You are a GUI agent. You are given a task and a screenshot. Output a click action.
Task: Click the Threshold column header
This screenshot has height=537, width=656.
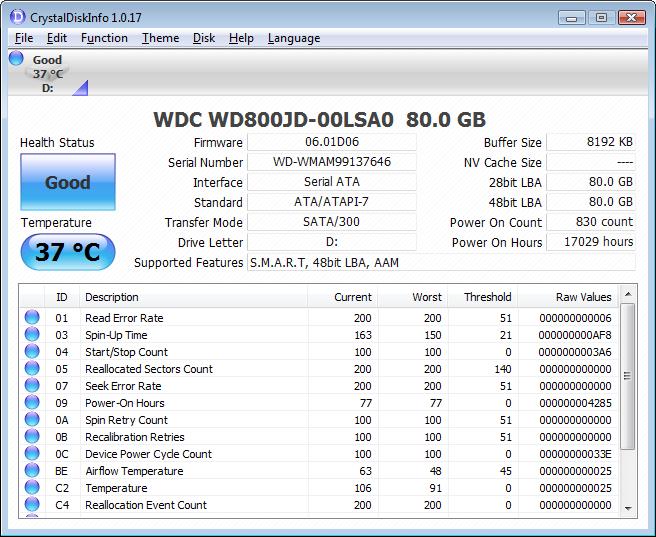482,297
